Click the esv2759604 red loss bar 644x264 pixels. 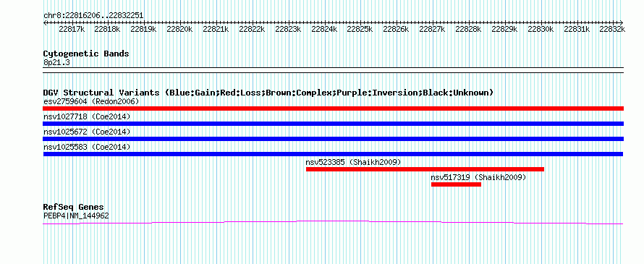click(333, 108)
